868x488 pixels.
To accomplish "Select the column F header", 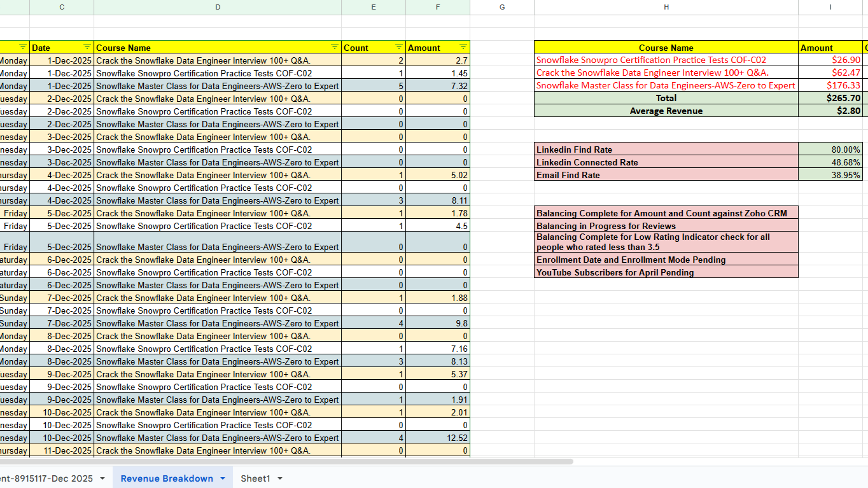I will [x=437, y=7].
